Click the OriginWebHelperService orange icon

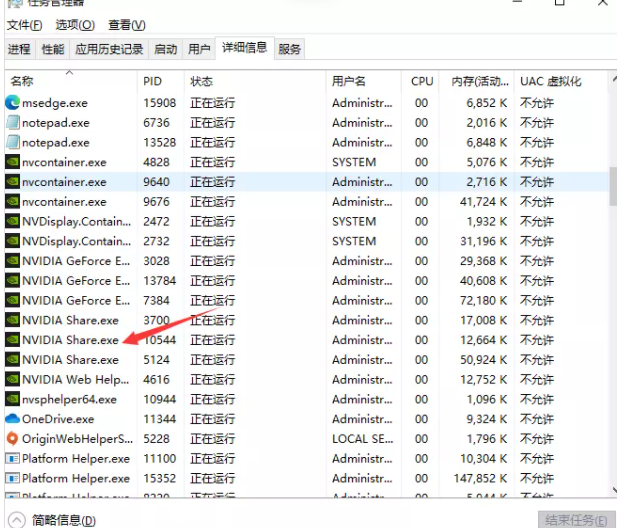click(x=13, y=439)
